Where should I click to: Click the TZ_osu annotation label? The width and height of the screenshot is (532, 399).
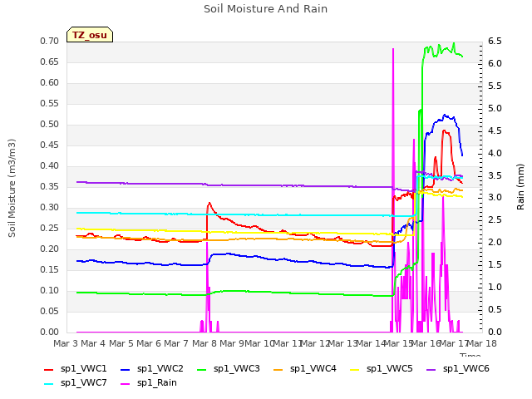(x=90, y=35)
